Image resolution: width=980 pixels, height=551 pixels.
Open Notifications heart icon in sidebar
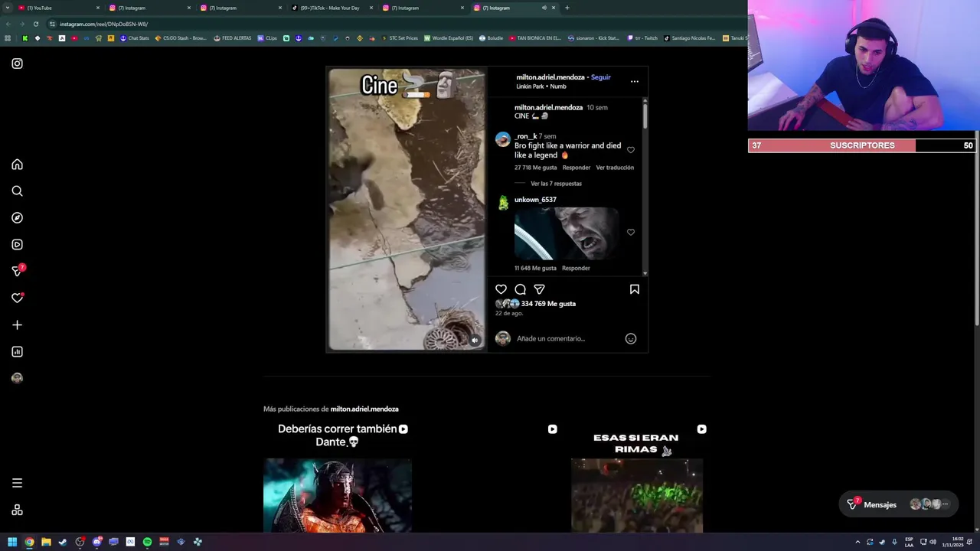[17, 298]
